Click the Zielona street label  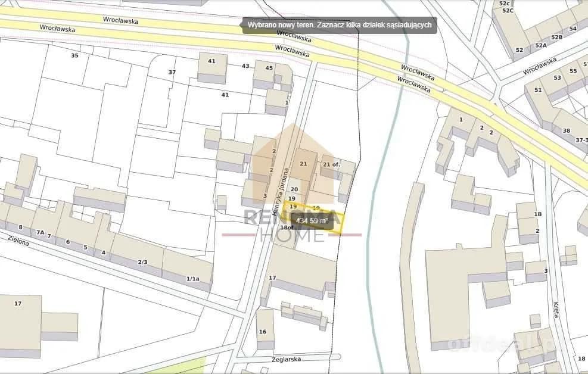tap(18, 240)
